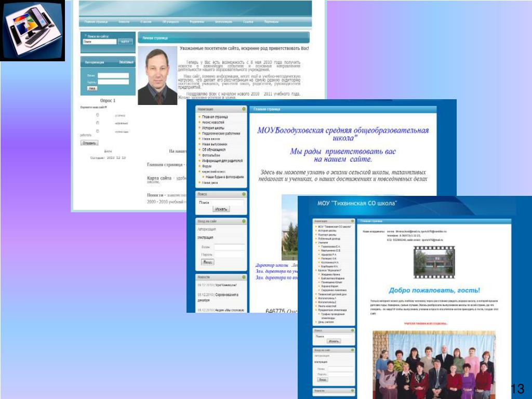Click the Поиск text field on Богодуховская site

point(220,203)
